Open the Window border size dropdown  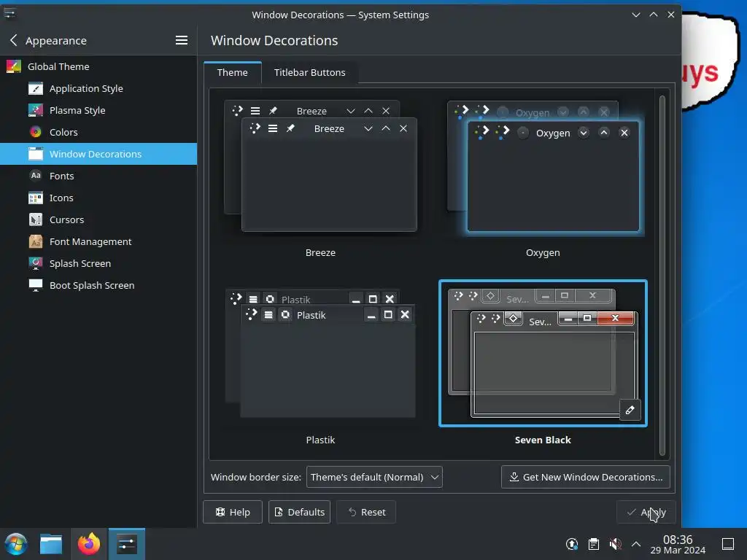coord(374,477)
